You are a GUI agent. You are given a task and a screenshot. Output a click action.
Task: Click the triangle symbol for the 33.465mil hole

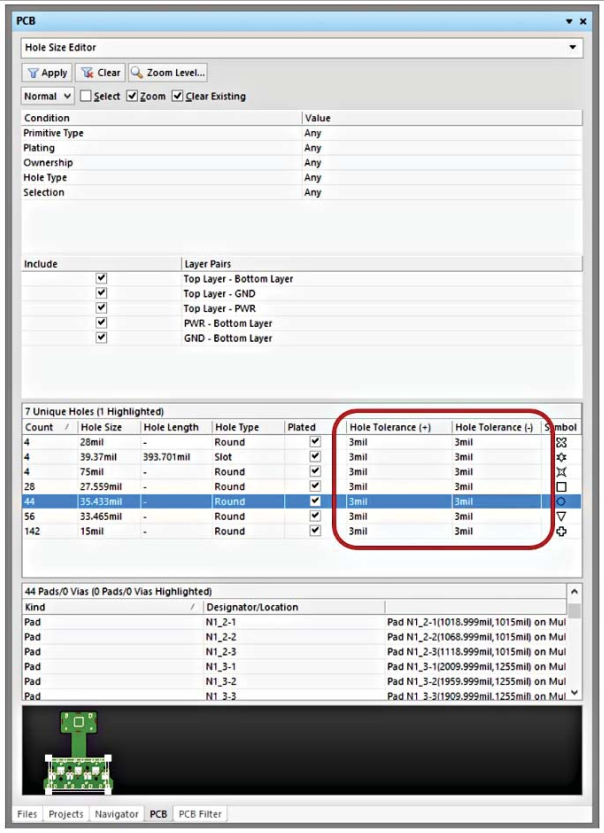point(561,517)
